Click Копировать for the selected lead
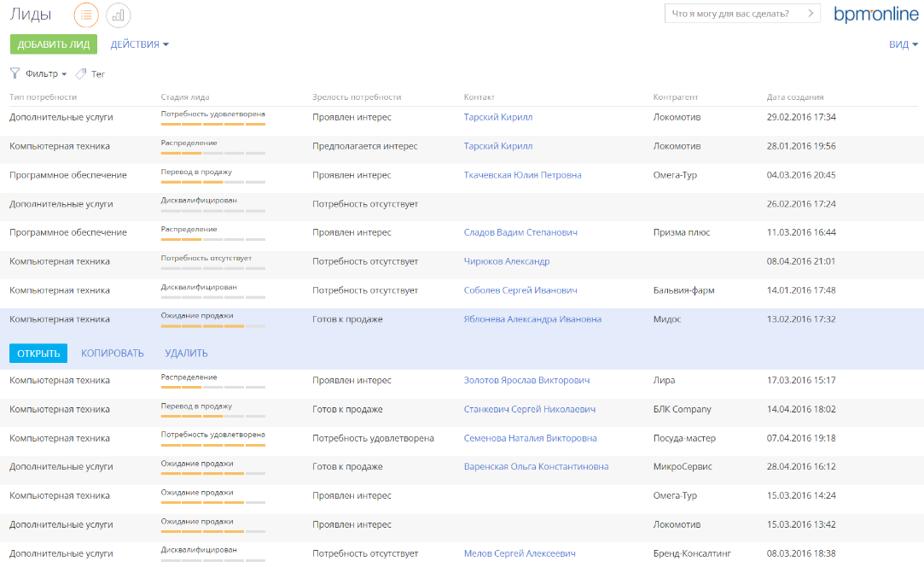Image resolution: width=924 pixels, height=567 pixels. tap(113, 354)
